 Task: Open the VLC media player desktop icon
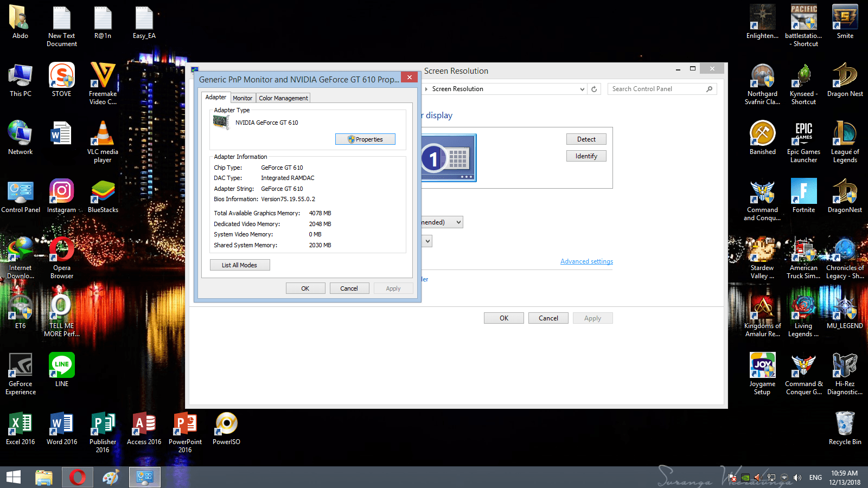coord(103,142)
